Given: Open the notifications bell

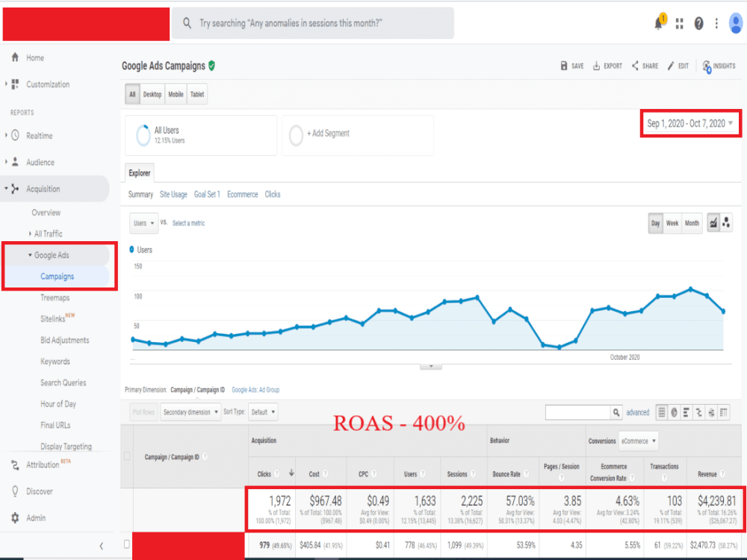Looking at the screenshot, I should click(660, 22).
